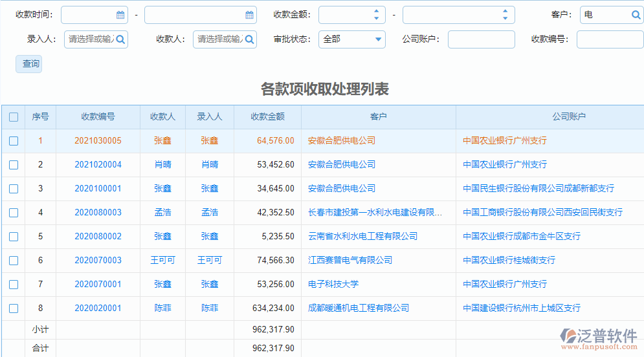This screenshot has height=357, width=644.
Task: Expand the 审批状态 dropdown showing 全部
Action: pos(353,39)
